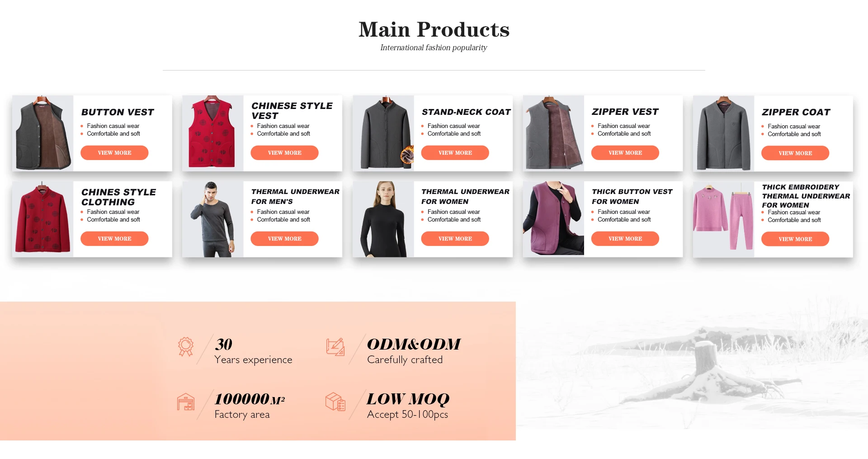The image size is (868, 459).
Task: Click View More under Button Vest
Action: (114, 153)
